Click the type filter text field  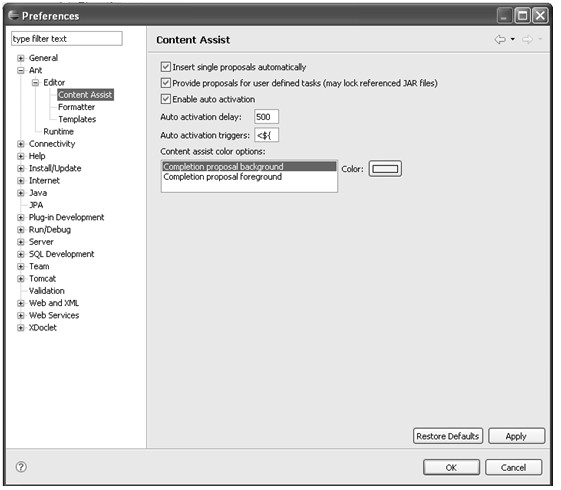pyautogui.click(x=67, y=39)
